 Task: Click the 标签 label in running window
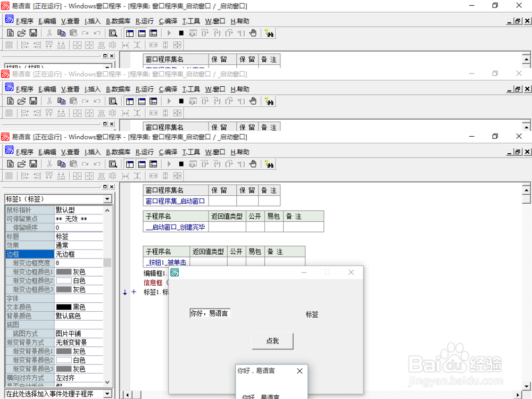point(312,314)
